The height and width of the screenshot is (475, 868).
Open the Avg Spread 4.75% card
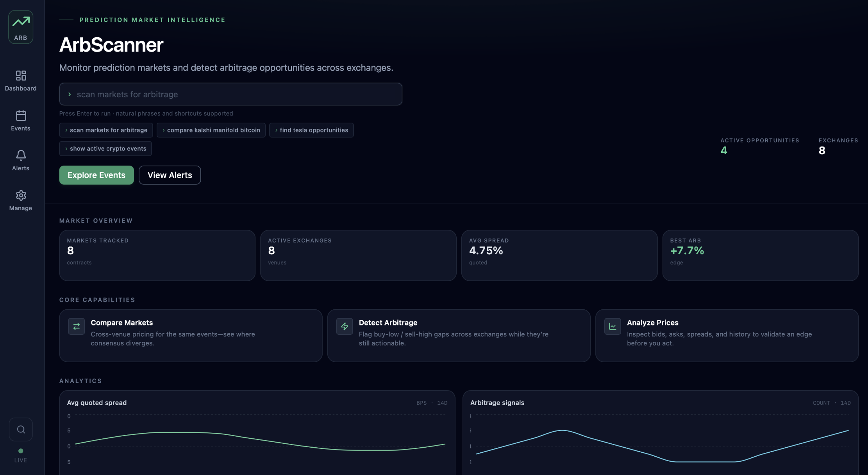[559, 255]
